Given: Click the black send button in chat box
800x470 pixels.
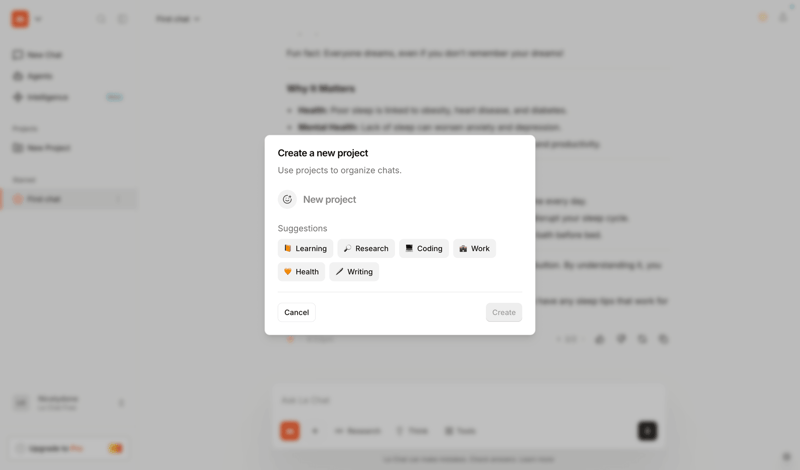Looking at the screenshot, I should pyautogui.click(x=647, y=430).
